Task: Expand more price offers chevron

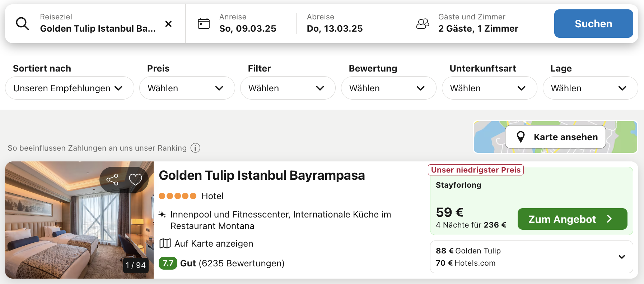Action: [622, 257]
